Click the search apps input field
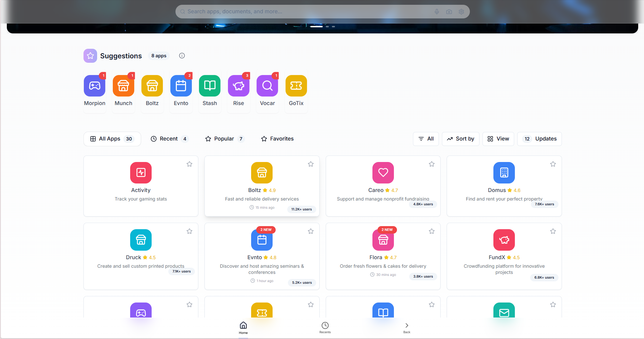 point(322,12)
